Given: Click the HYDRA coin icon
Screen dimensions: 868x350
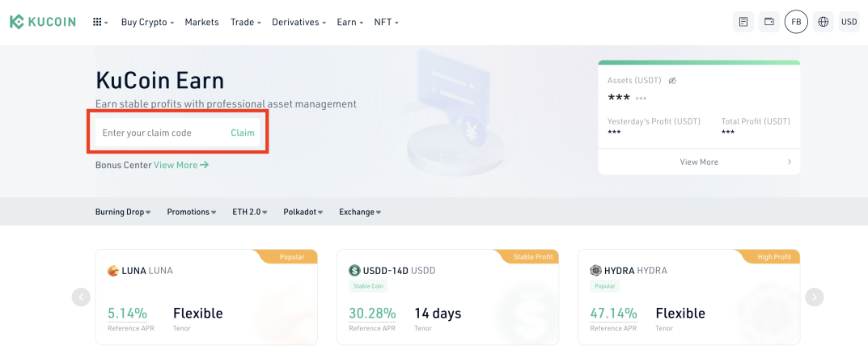Looking at the screenshot, I should (x=595, y=271).
